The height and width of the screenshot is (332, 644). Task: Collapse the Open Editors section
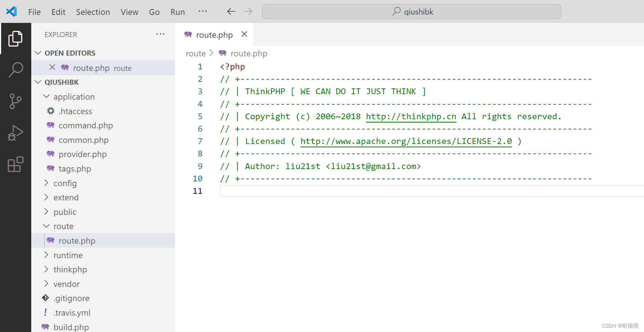pyautogui.click(x=38, y=53)
